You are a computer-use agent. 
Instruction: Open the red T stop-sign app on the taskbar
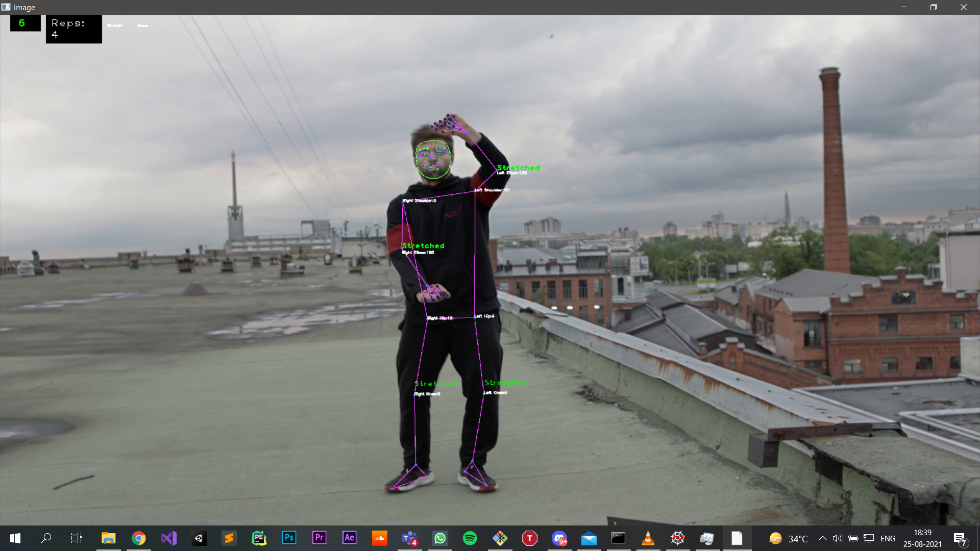click(x=530, y=538)
